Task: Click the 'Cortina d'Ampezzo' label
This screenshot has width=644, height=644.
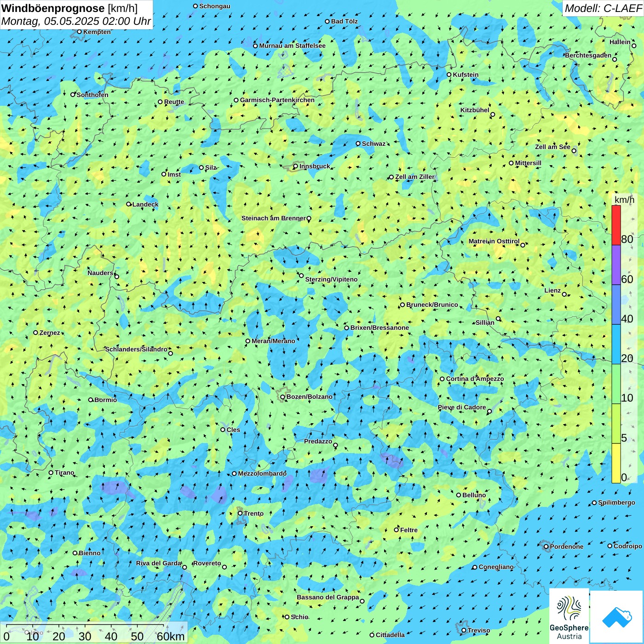Action: coord(475,379)
